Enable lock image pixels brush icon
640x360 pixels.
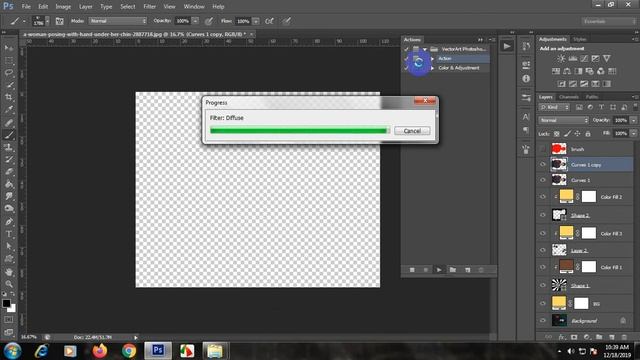coord(567,133)
